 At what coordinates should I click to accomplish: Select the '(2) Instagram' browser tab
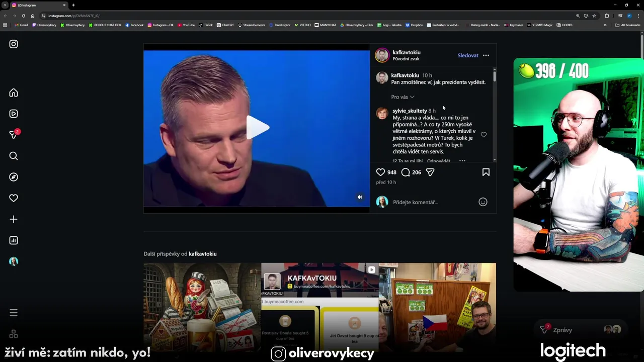pos(39,5)
